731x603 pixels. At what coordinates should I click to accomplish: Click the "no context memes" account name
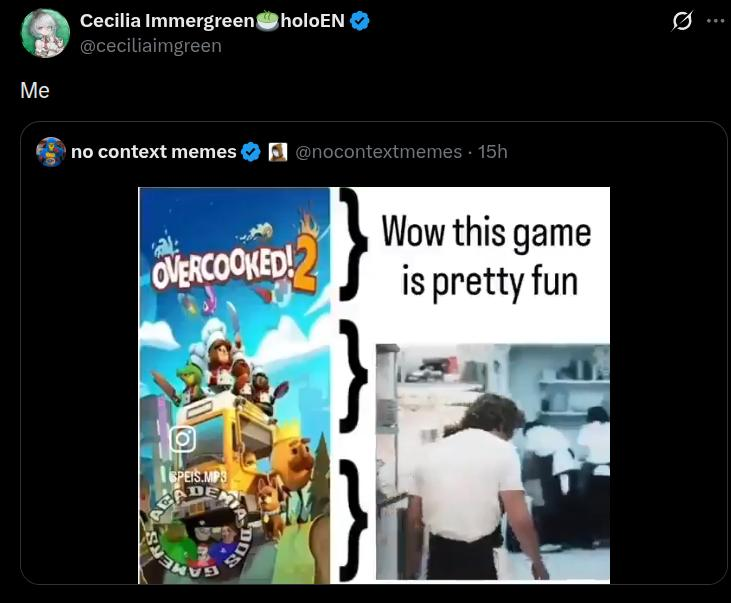[153, 152]
